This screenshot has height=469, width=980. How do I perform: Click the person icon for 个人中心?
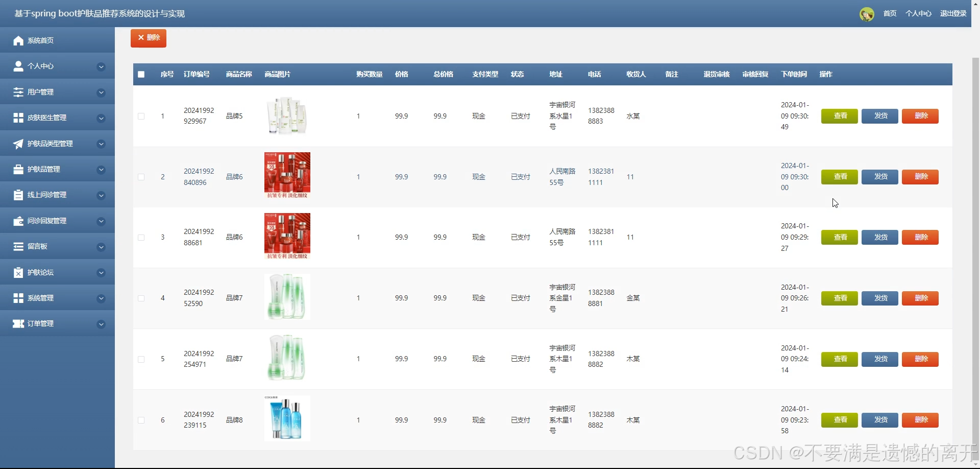[x=18, y=66]
